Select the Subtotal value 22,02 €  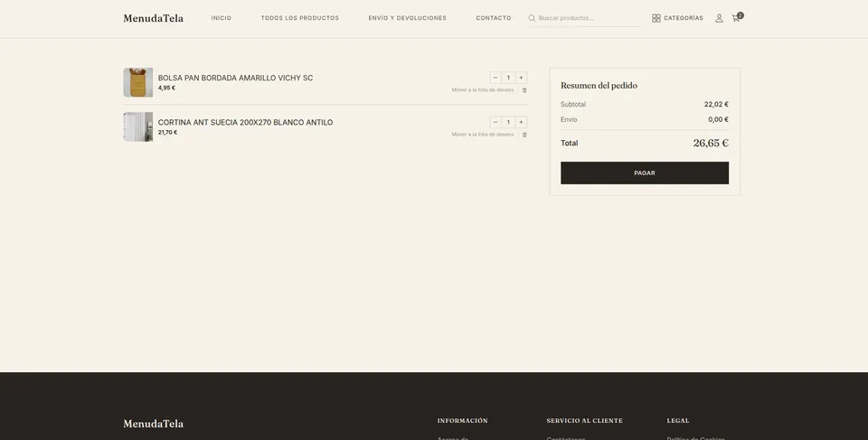click(x=716, y=104)
